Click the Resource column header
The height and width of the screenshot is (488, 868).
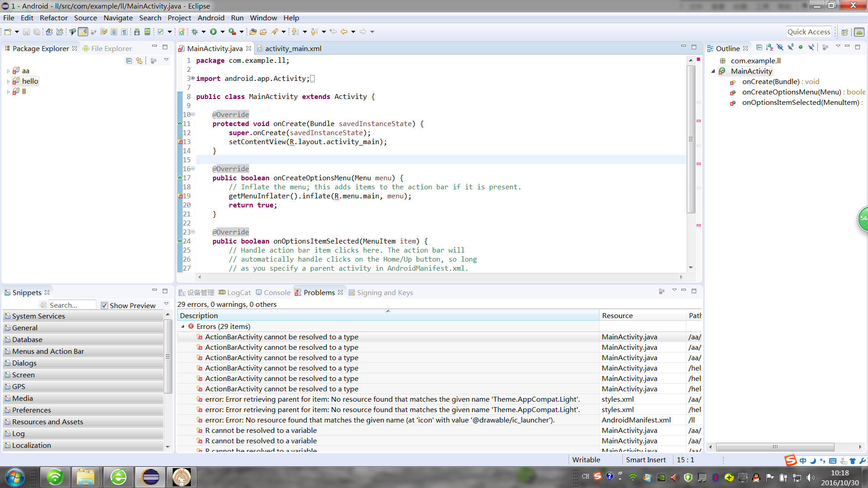[x=642, y=315]
